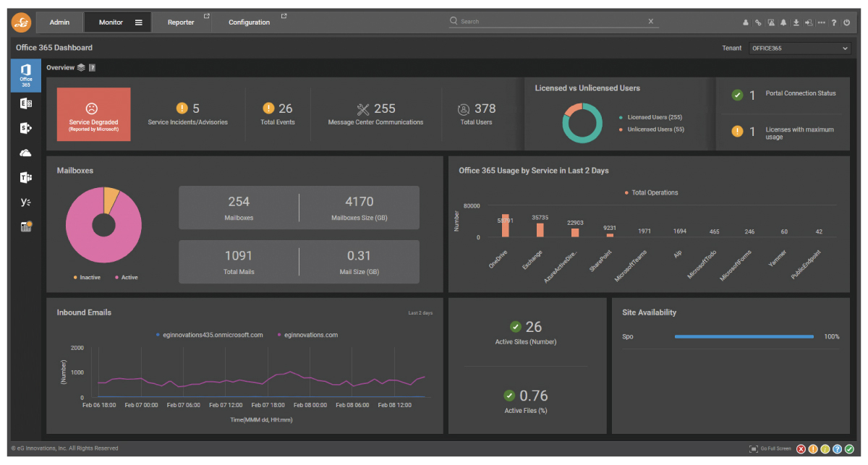Click the link chain icon in top bar
This screenshot has height=465, width=868.
click(758, 22)
